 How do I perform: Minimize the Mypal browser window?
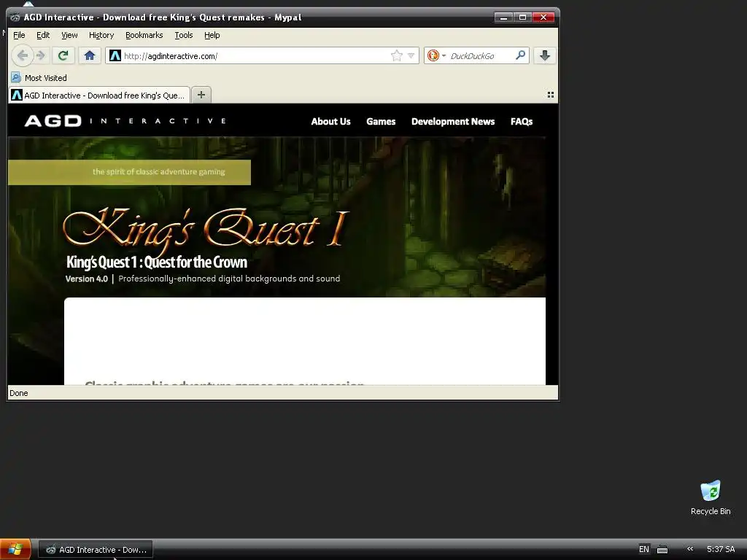click(x=503, y=17)
